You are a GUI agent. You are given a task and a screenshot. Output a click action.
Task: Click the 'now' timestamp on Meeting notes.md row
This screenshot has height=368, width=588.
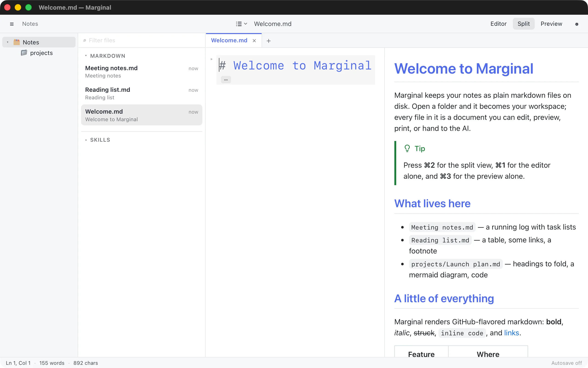[x=193, y=69]
